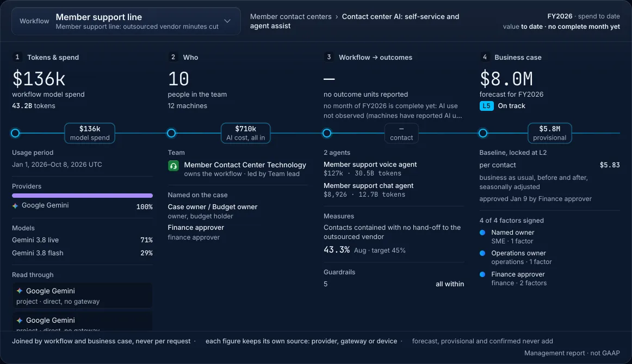632x364 pixels.
Task: Click Finance approver under Named on the case
Action: click(x=196, y=228)
